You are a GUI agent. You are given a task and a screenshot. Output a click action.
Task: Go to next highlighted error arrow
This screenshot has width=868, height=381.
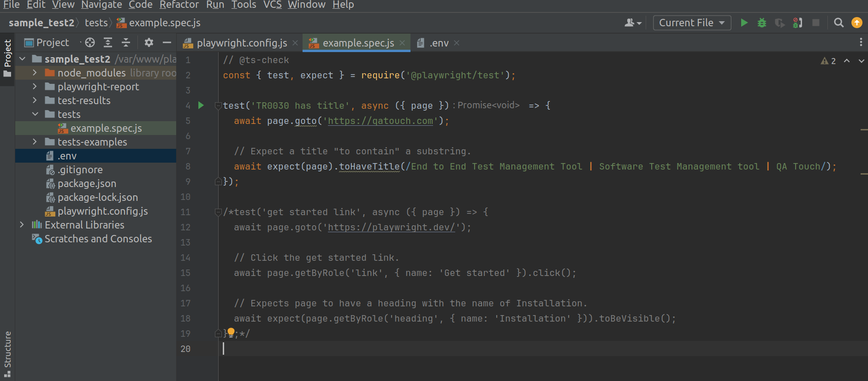(x=861, y=61)
